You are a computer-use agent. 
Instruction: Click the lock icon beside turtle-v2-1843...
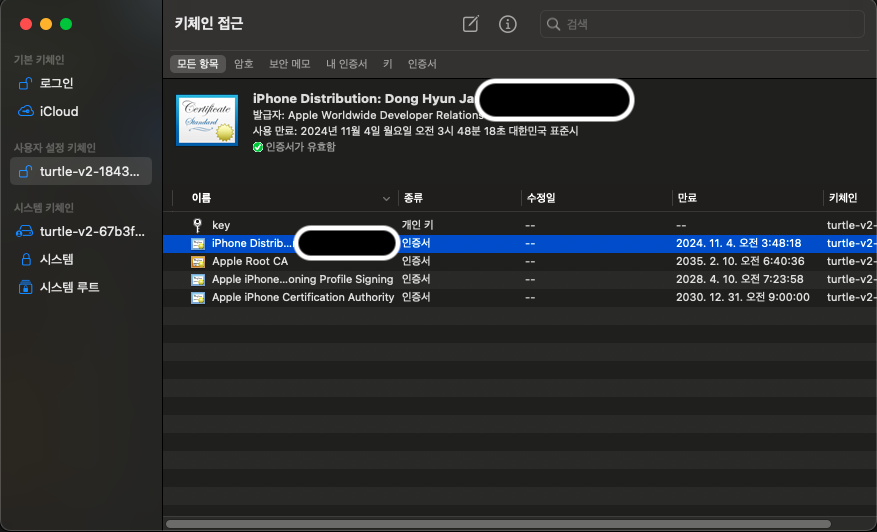coord(25,171)
